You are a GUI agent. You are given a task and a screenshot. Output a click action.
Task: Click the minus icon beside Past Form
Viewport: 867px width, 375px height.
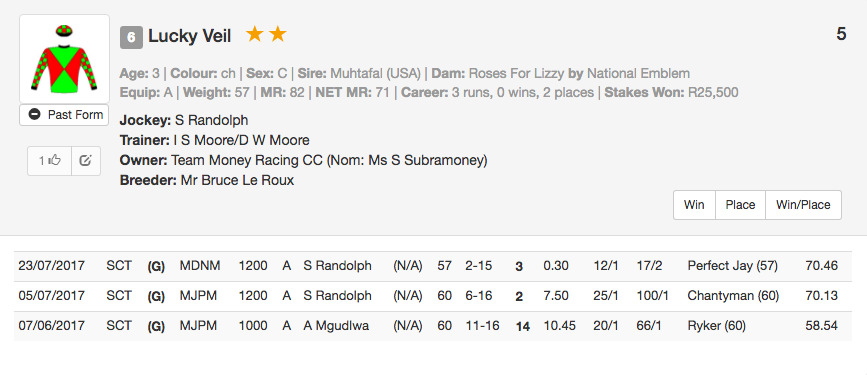[x=35, y=114]
